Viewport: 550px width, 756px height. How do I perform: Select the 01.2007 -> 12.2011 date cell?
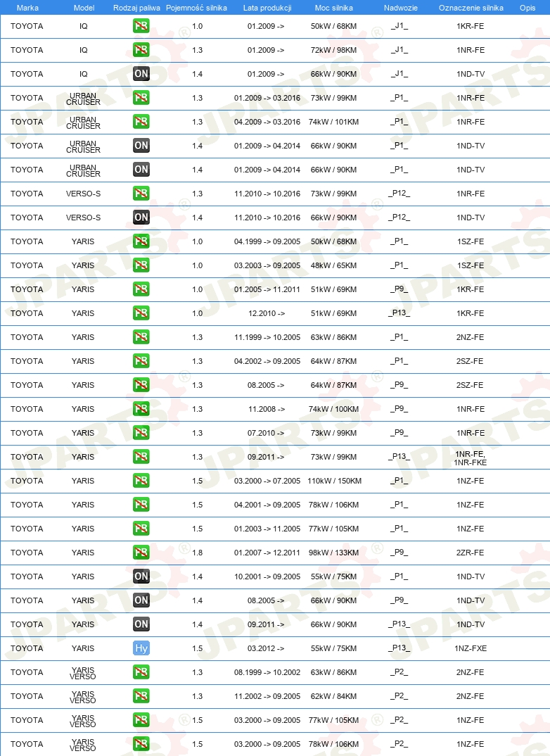point(267,553)
